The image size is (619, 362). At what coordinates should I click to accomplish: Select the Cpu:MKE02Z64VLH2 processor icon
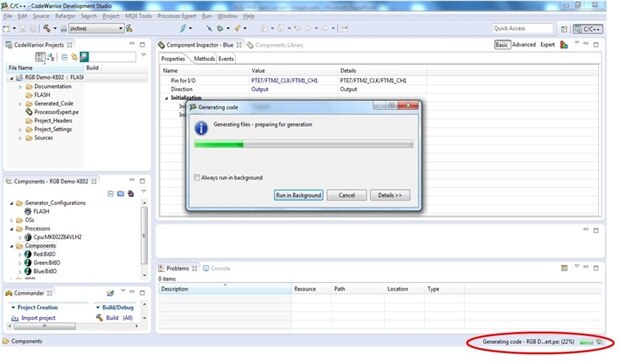[x=28, y=237]
